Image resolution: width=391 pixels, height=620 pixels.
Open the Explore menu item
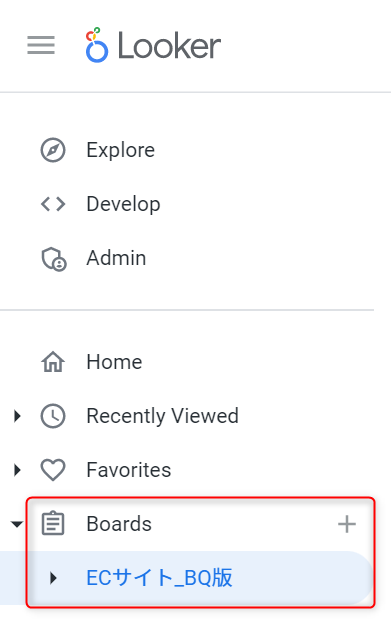click(x=121, y=150)
